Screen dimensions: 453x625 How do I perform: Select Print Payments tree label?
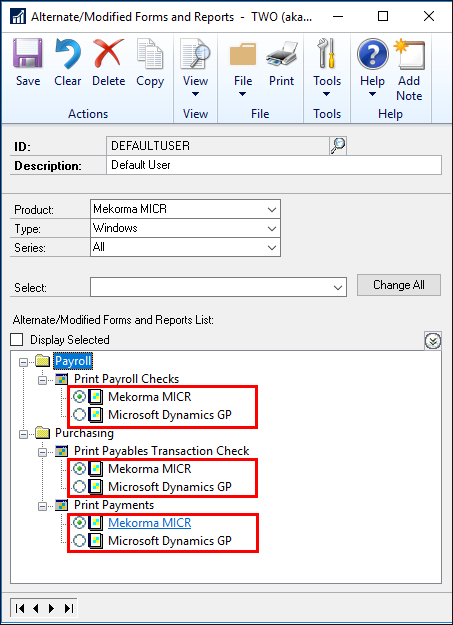point(114,505)
